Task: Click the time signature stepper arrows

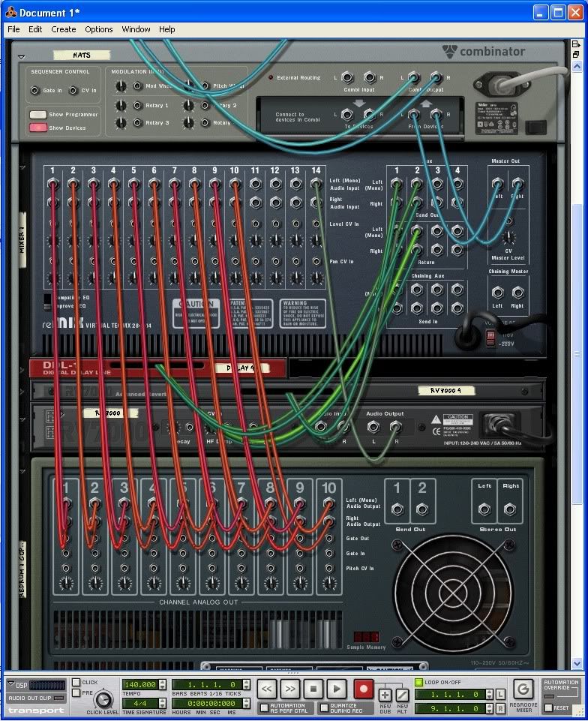Action: click(x=163, y=703)
